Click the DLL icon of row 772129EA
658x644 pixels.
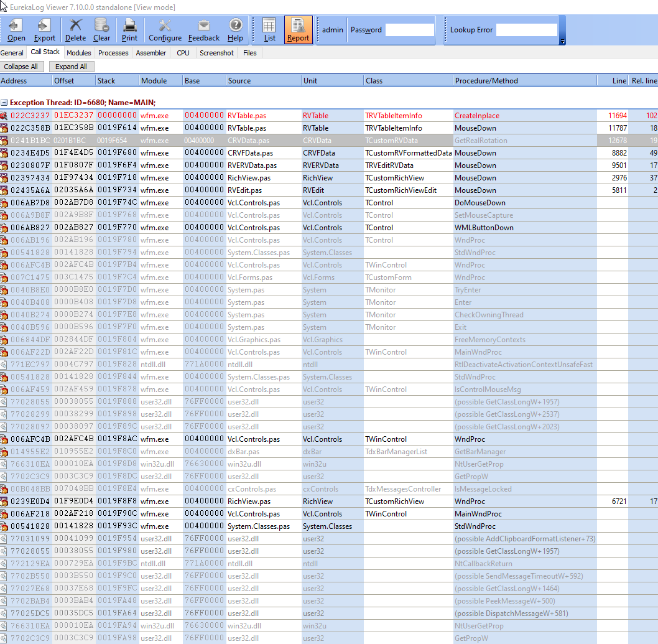4,563
